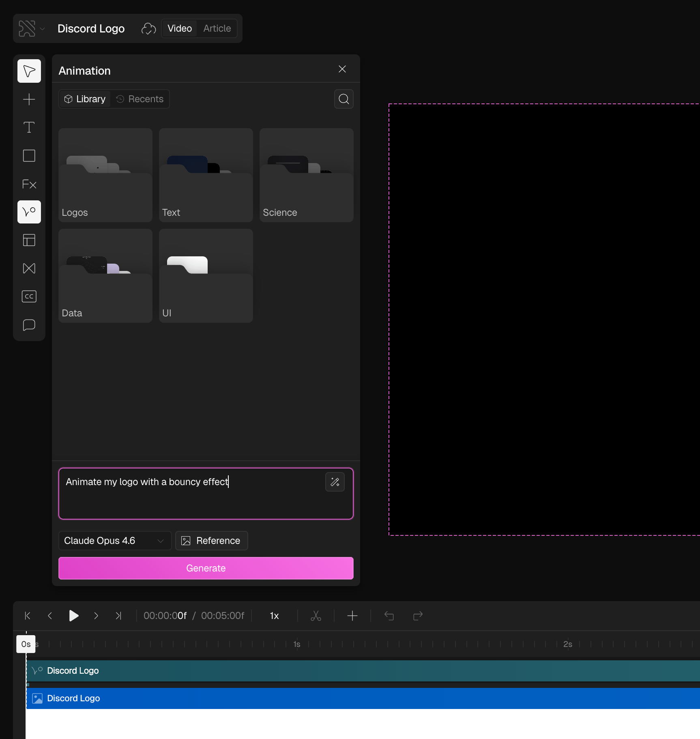Select the blue Discord Logo image track
Image resolution: width=700 pixels, height=739 pixels.
tap(363, 698)
